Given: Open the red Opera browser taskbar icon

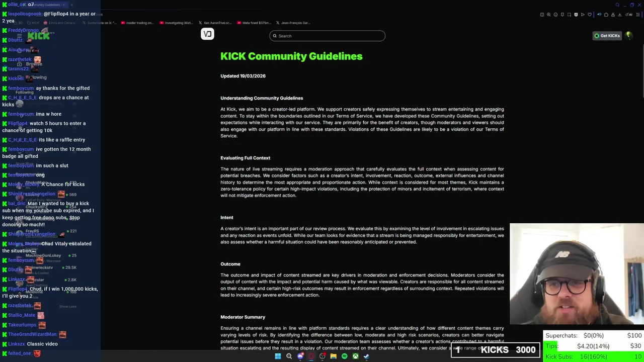Looking at the screenshot, I should 311,356.
